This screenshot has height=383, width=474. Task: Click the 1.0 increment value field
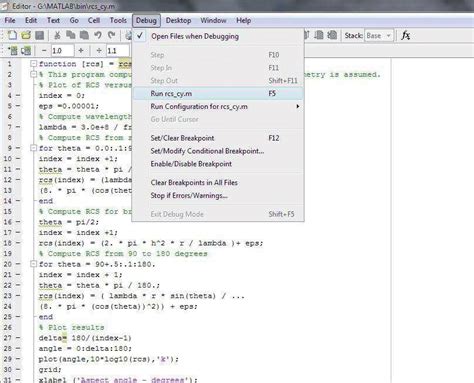[x=62, y=51]
